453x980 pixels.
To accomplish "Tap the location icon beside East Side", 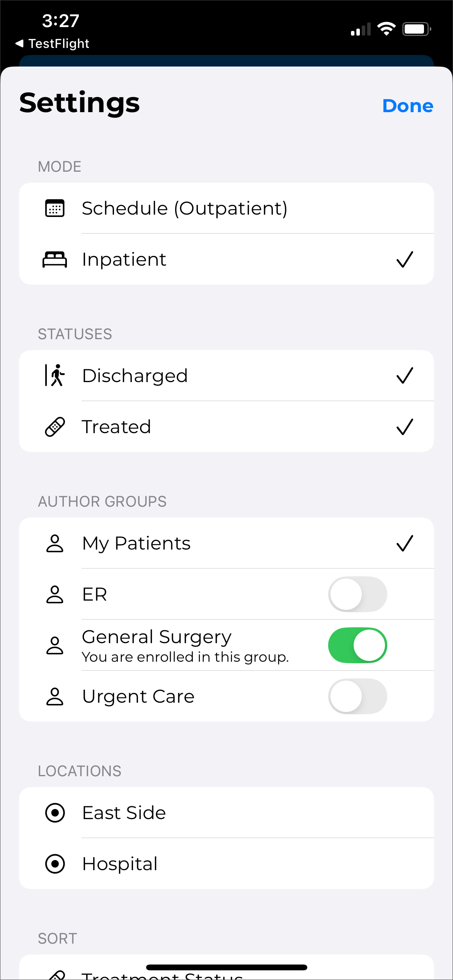I will tap(55, 813).
